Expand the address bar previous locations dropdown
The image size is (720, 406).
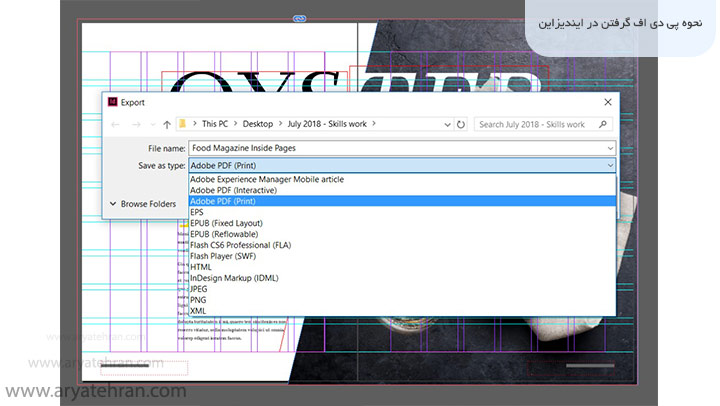444,125
